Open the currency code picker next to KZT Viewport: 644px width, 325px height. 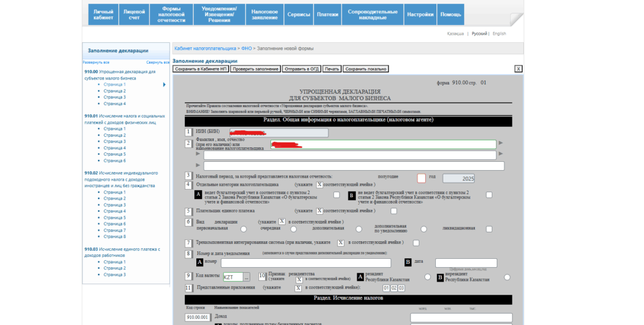[247, 277]
